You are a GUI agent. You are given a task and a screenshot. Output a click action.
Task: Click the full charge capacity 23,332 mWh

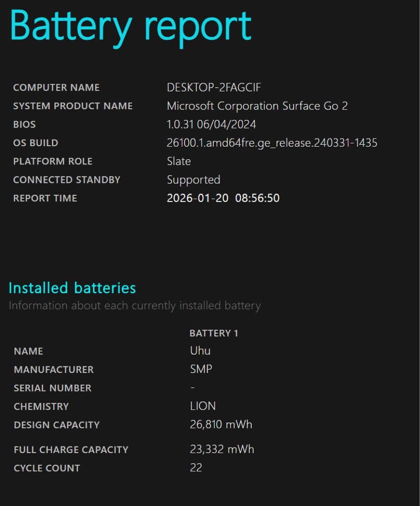[222, 449]
